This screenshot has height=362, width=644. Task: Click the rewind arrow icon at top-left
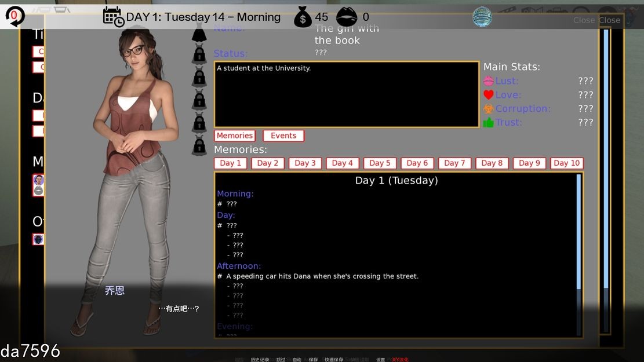point(14,16)
